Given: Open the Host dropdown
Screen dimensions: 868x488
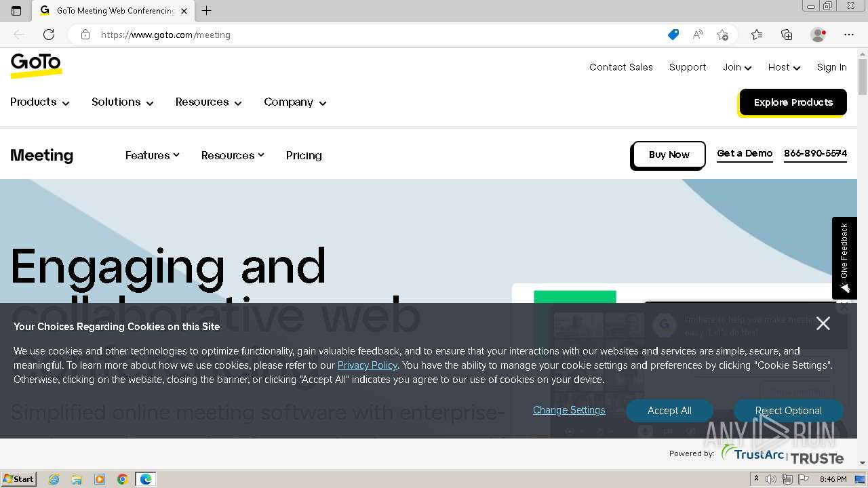Looking at the screenshot, I should [785, 67].
